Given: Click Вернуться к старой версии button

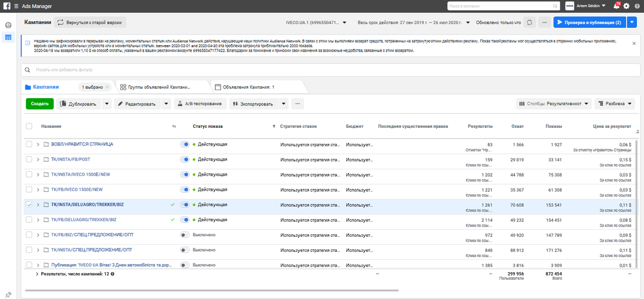Looking at the screenshot, I should (x=90, y=23).
